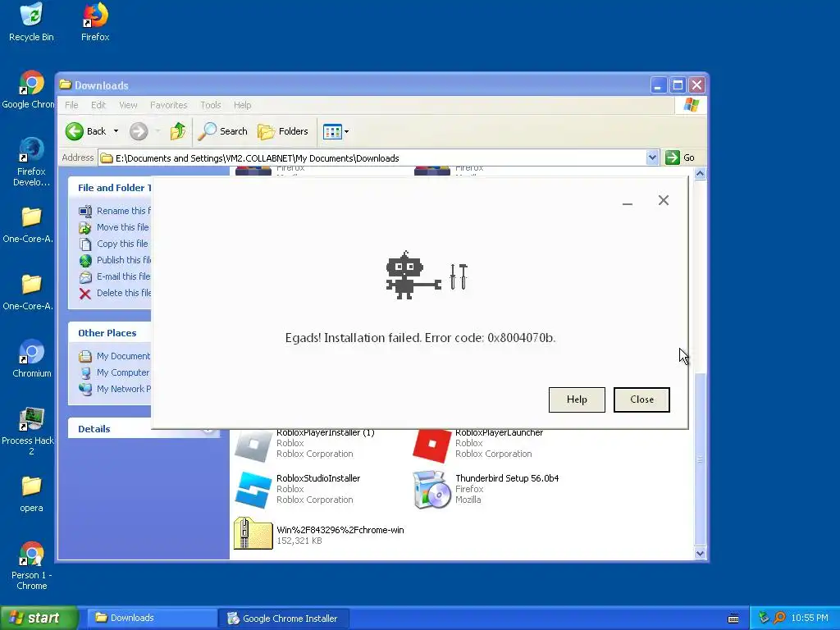Toggle the Other Places panel header

pyautogui.click(x=110, y=333)
